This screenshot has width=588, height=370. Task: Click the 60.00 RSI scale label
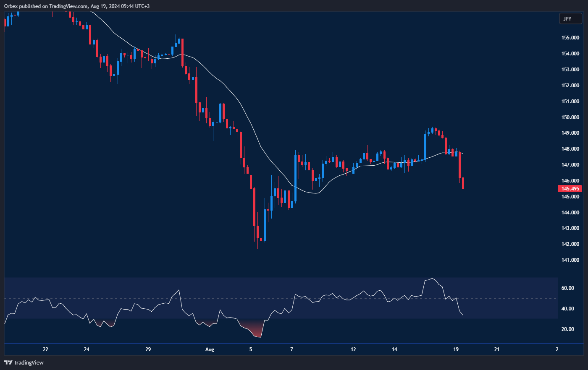tap(567, 288)
